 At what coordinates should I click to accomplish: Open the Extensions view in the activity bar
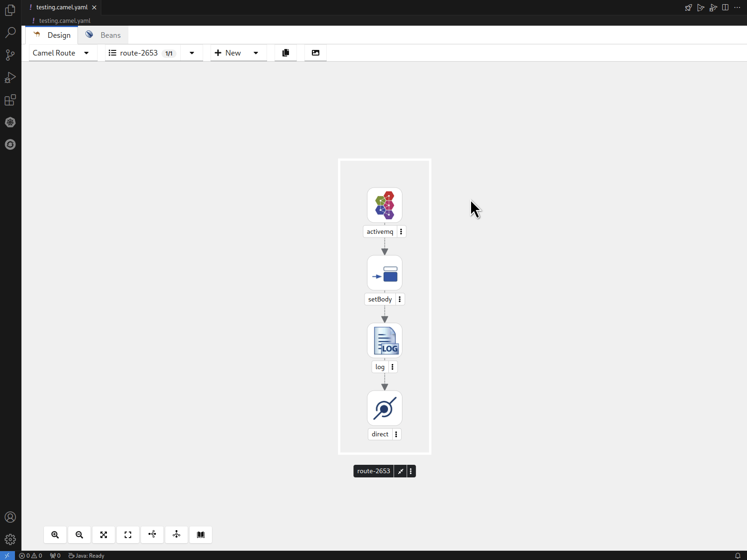[x=10, y=100]
